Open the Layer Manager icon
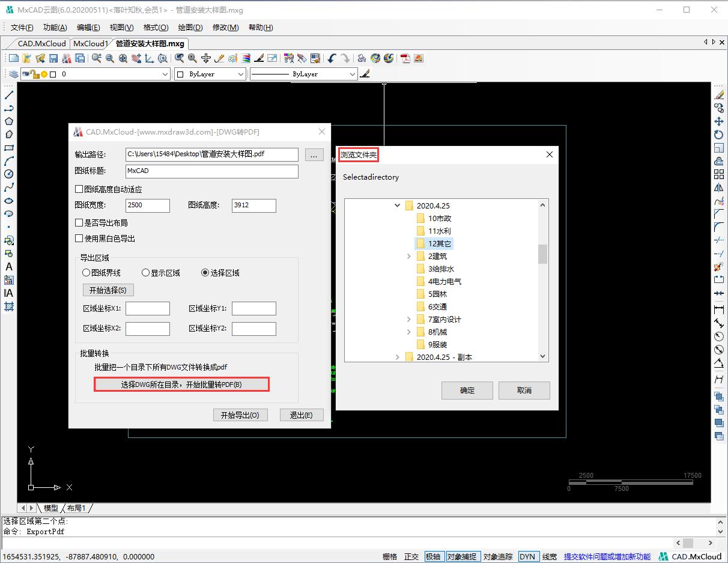This screenshot has height=563, width=728. click(x=13, y=73)
